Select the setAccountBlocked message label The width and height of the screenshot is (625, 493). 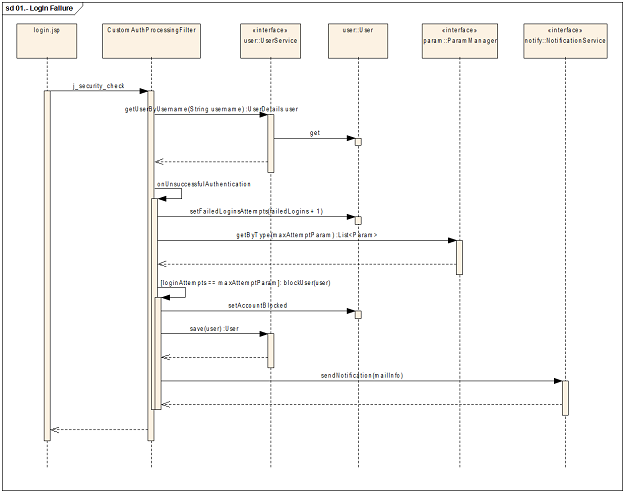click(x=257, y=305)
